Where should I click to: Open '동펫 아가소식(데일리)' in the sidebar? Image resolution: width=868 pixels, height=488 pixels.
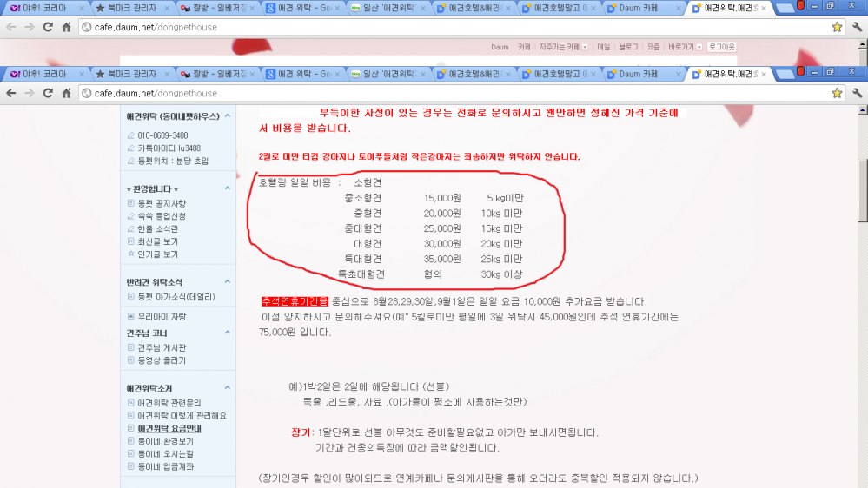click(176, 297)
